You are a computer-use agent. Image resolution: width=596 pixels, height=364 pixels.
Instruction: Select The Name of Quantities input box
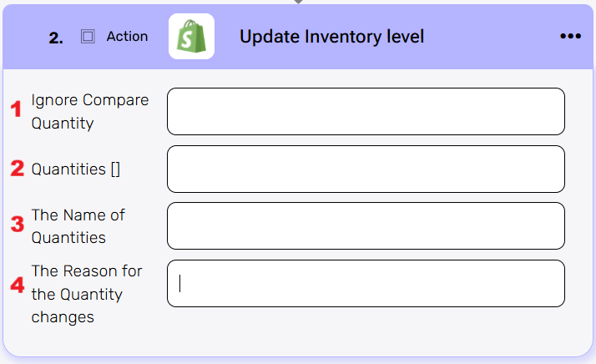click(x=366, y=225)
